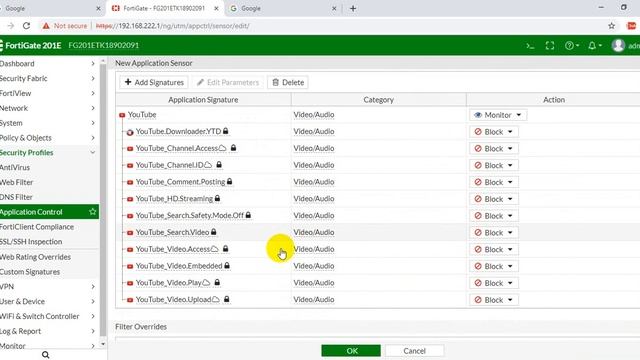640x360 pixels.
Task: Click the Cancel button
Action: [415, 351]
